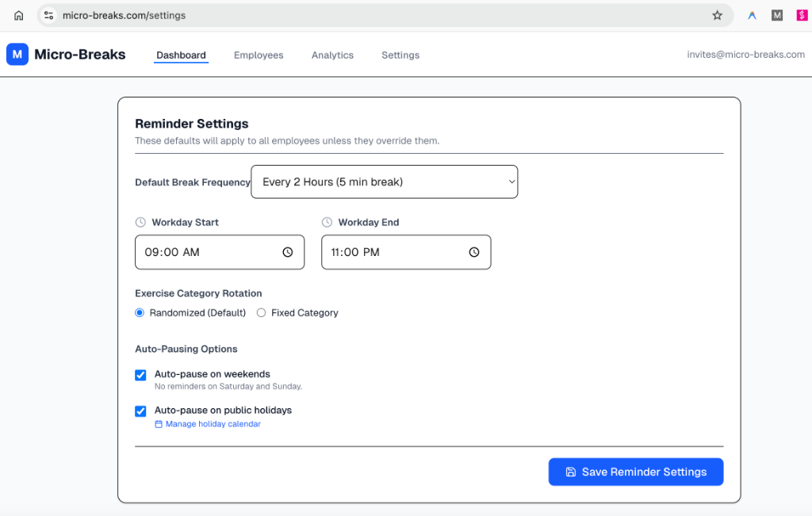
Task: Open the Default Break Frequency dropdown
Action: 384,182
